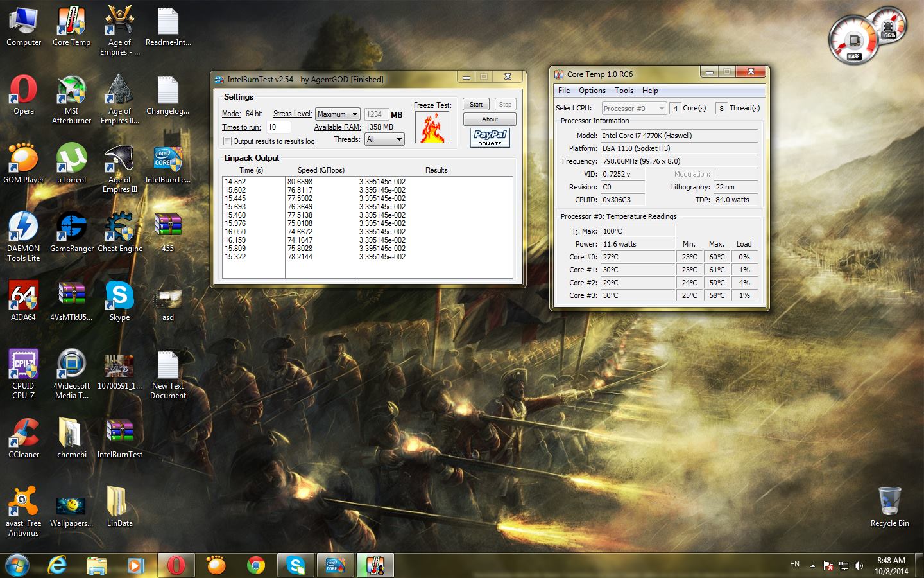The height and width of the screenshot is (578, 924).
Task: Open the File menu in Core Temp
Action: [564, 91]
